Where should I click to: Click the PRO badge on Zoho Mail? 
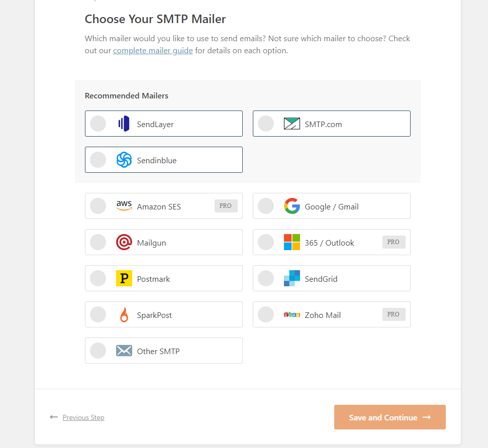394,314
